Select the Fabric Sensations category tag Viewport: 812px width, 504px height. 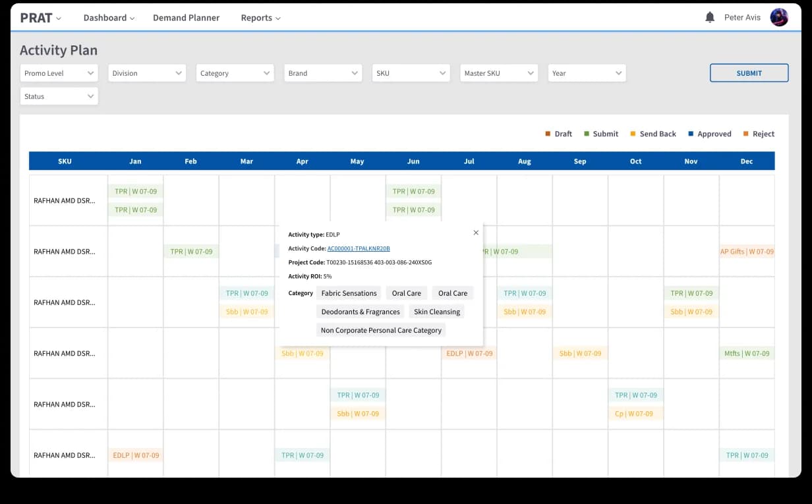point(349,293)
